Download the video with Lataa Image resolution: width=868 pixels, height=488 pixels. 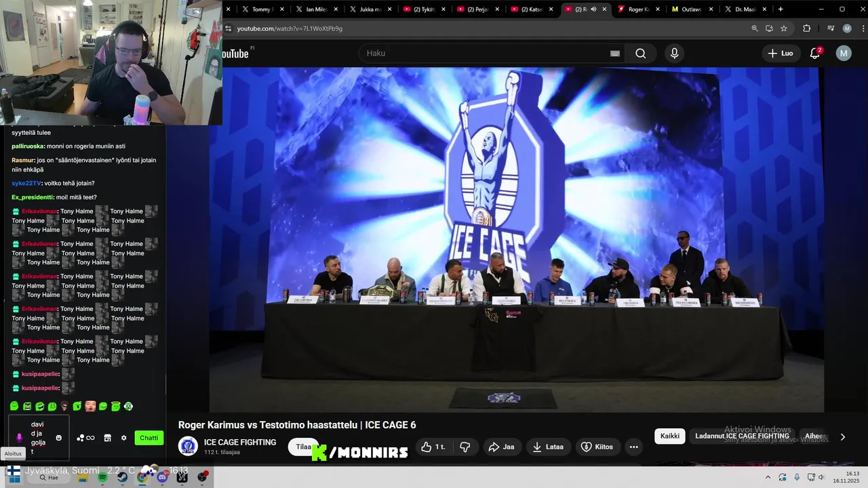tap(549, 447)
